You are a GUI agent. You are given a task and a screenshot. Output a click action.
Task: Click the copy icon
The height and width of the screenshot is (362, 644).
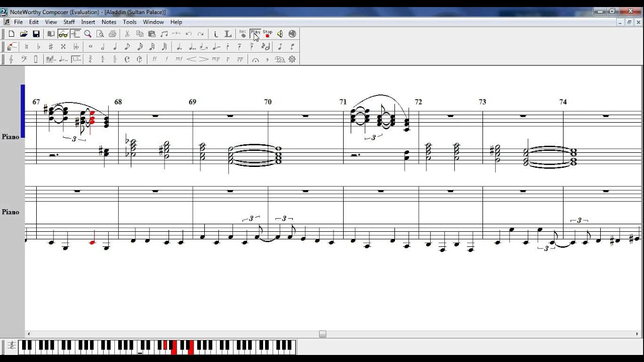pos(140,34)
